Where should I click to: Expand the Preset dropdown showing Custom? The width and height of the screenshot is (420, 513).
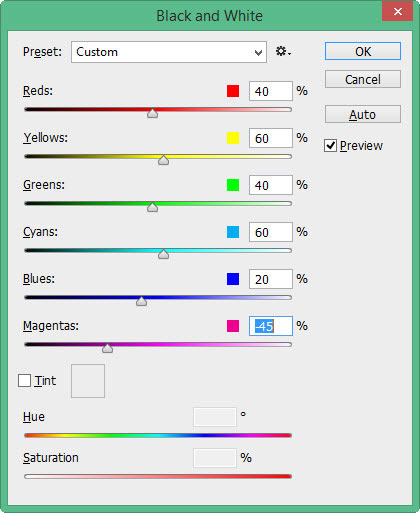[169, 52]
